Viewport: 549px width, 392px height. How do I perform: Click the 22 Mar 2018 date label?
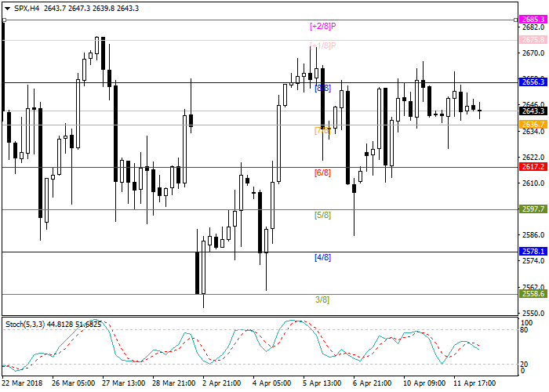click(21, 384)
